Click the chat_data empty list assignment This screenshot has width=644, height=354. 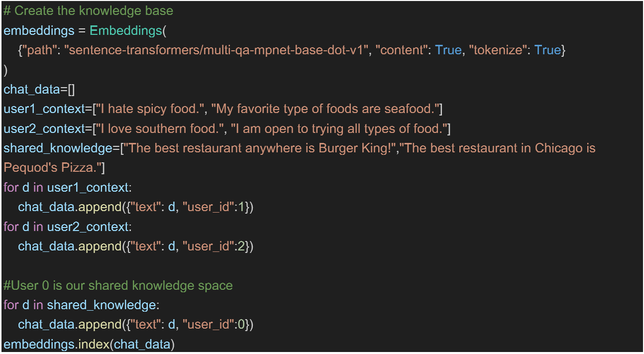click(x=39, y=90)
